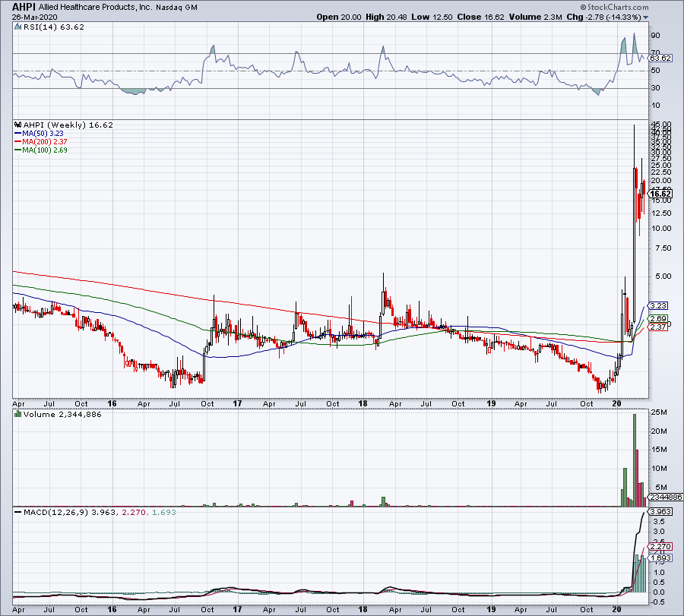Viewport: 684px width, 616px height.
Task: Click the MA(50) 3.23 legend text
Action: point(43,134)
